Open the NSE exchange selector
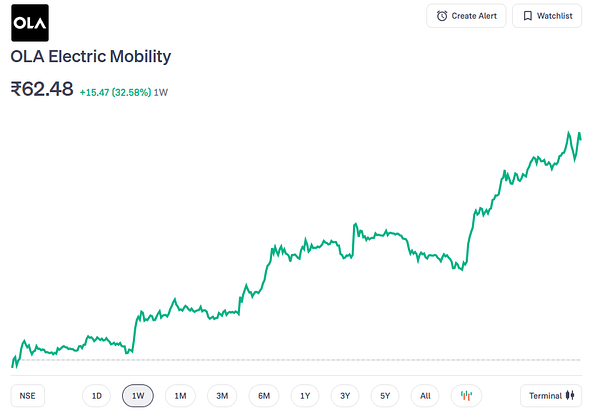Image resolution: width=600 pixels, height=418 pixels. coord(28,395)
